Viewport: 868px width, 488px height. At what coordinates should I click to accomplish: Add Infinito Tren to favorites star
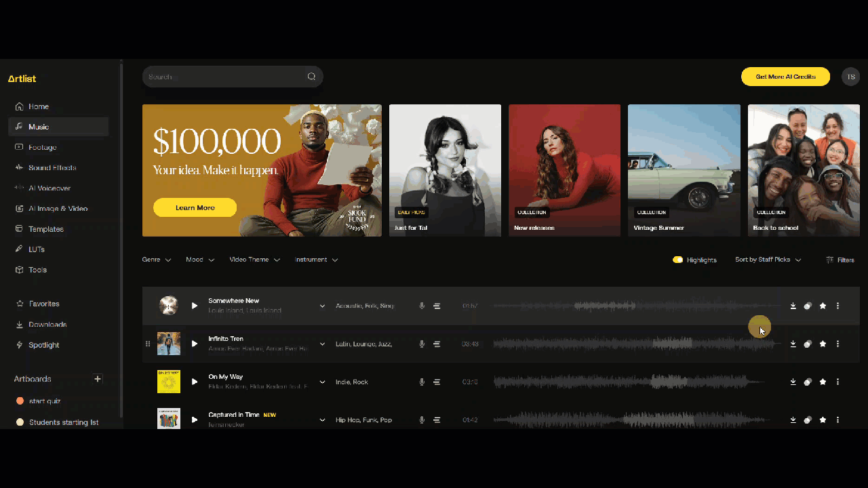[x=823, y=344]
